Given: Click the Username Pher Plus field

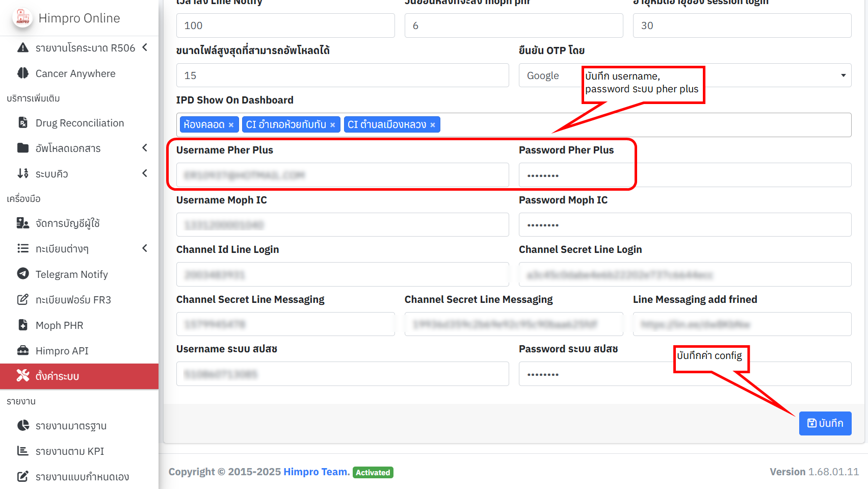Looking at the screenshot, I should tap(342, 175).
